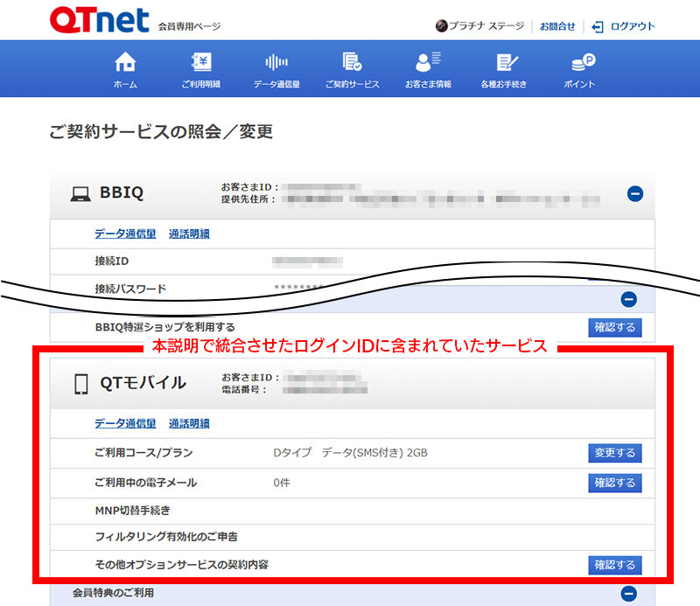
Task: Click 確認する for その他オプションサービス
Action: click(x=615, y=565)
